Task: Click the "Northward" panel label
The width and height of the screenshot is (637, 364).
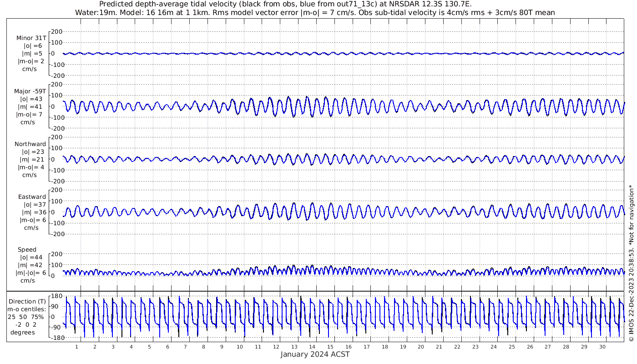Action: click(30, 144)
